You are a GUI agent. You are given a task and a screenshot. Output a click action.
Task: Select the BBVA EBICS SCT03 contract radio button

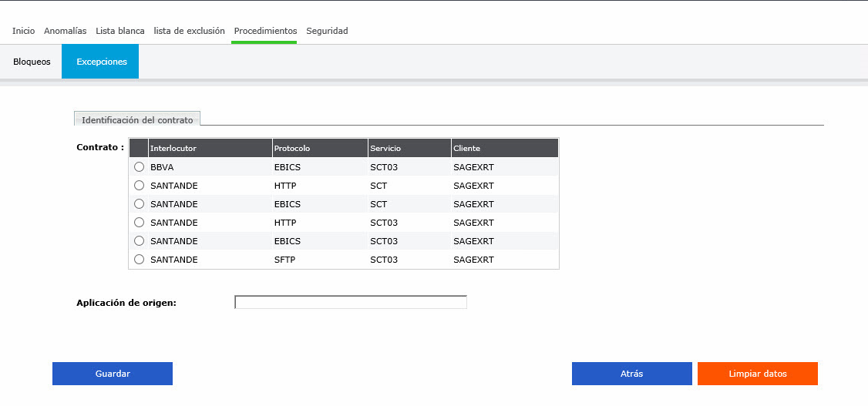click(x=139, y=167)
